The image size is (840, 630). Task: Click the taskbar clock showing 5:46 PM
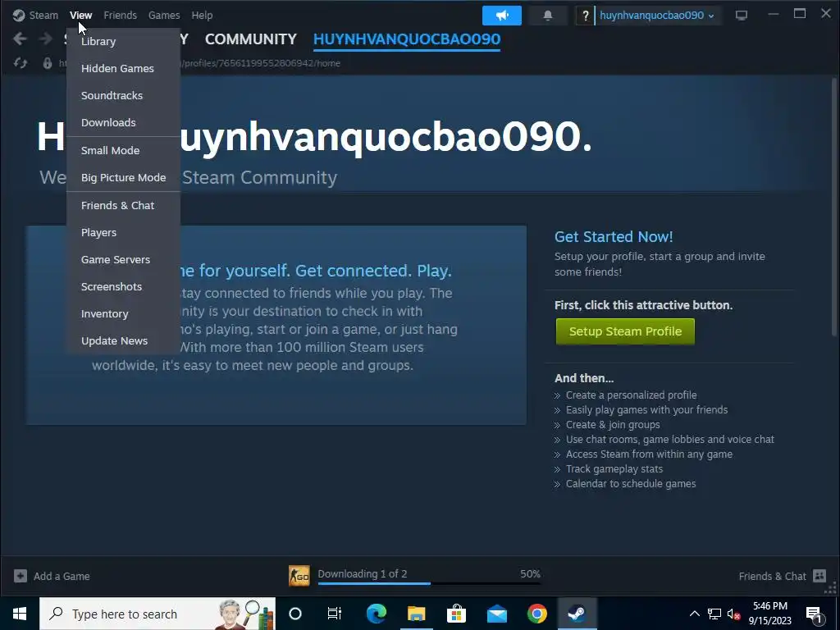(x=769, y=614)
